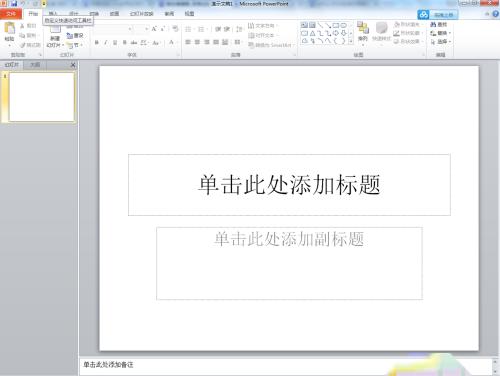This screenshot has width=500, height=376.
Task: Click the Format Painter brush icon
Action: (22, 45)
